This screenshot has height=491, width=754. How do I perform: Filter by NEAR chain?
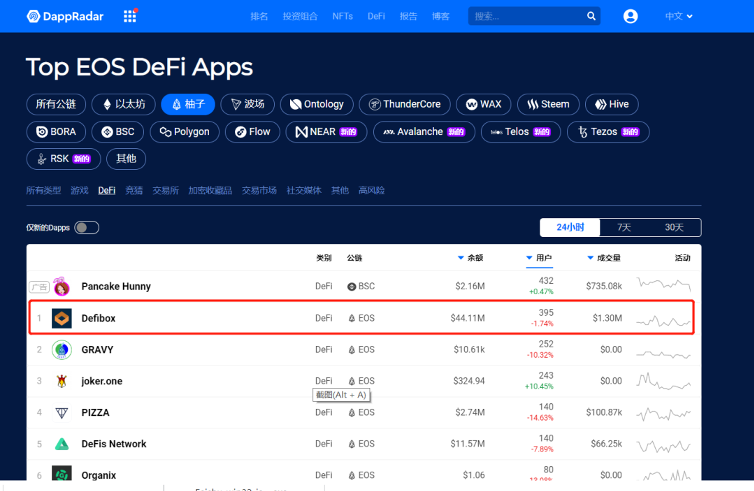pos(327,132)
